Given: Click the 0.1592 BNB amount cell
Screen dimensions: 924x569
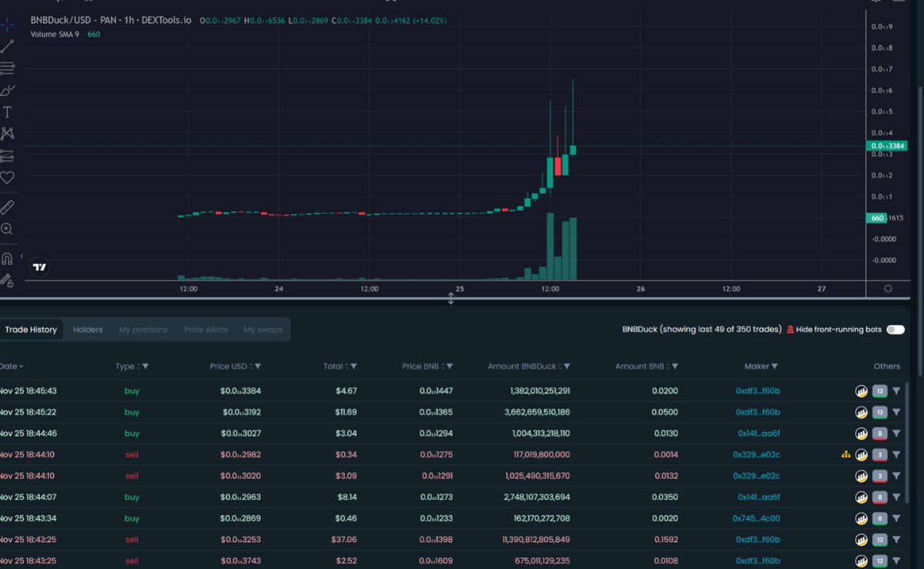Looking at the screenshot, I should (666, 539).
